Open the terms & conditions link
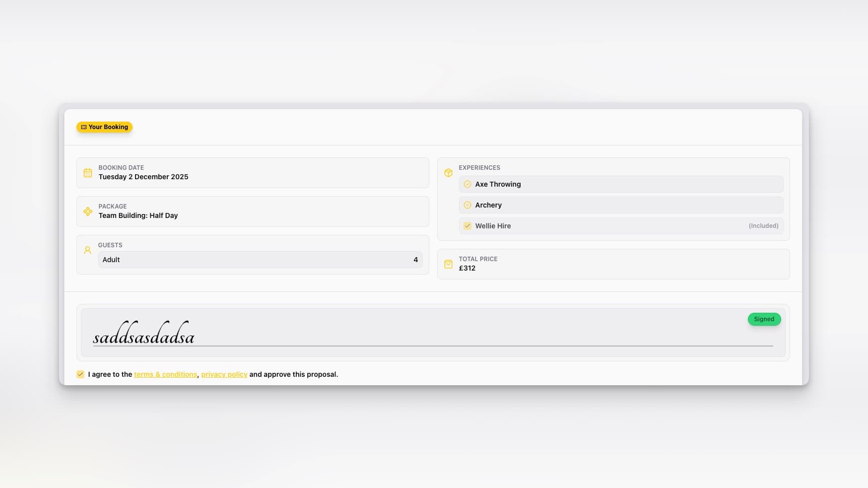Viewport: 868px width, 488px height. (165, 374)
